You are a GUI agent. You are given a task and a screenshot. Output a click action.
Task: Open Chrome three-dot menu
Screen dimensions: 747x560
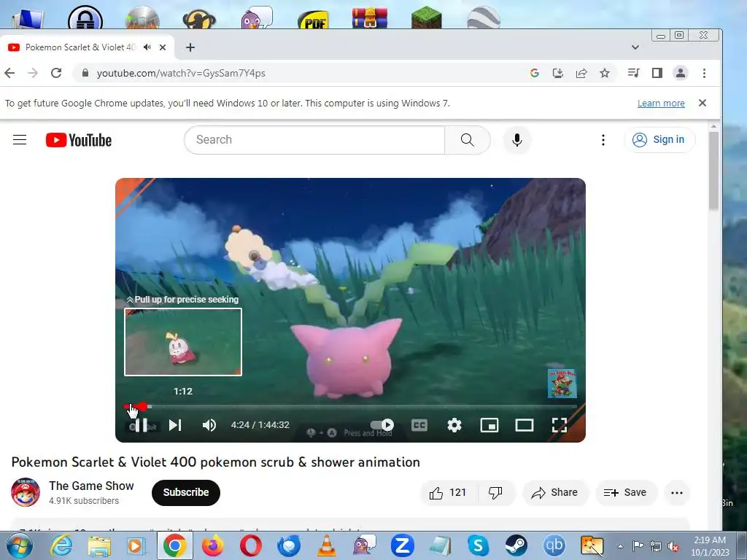point(704,73)
